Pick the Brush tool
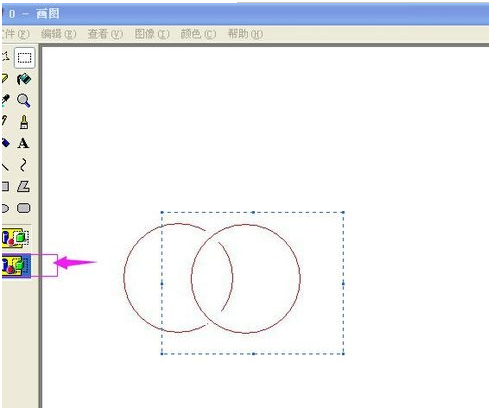Image resolution: width=491 pixels, height=410 pixels. [24, 122]
